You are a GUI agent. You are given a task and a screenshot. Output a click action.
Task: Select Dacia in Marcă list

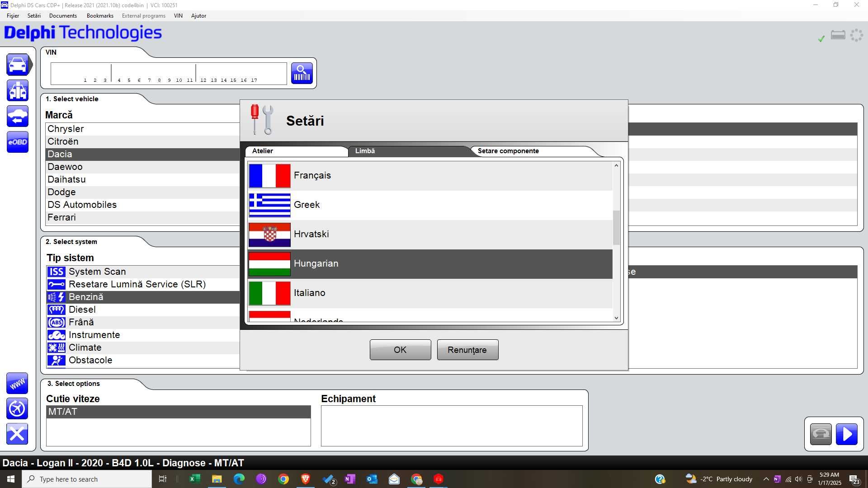(x=142, y=154)
